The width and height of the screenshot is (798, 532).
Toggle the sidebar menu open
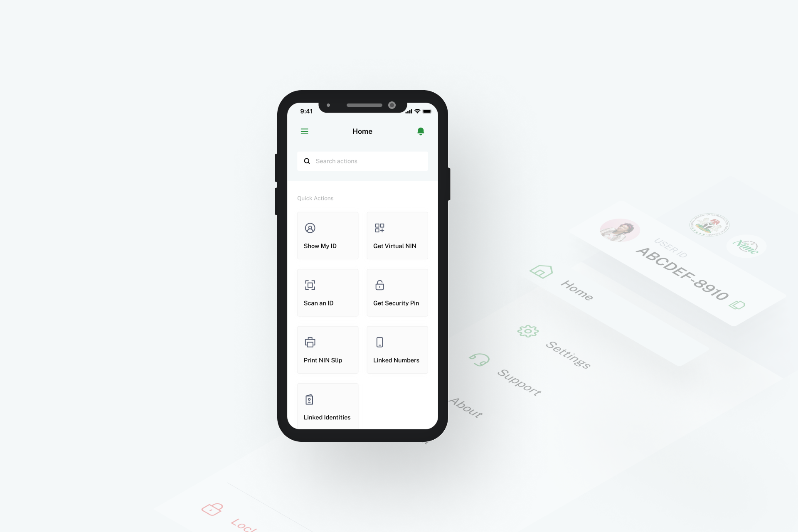click(305, 131)
